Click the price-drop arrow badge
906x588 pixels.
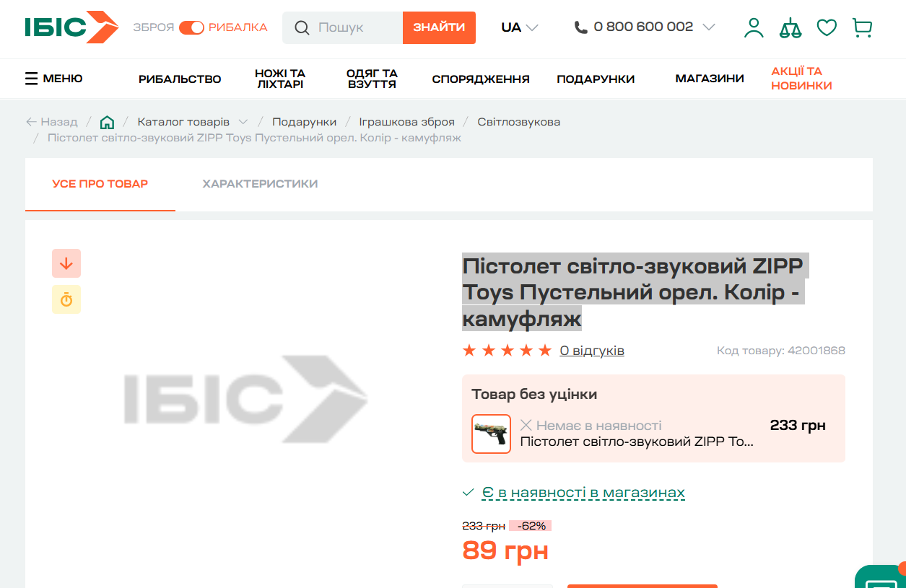point(66,263)
